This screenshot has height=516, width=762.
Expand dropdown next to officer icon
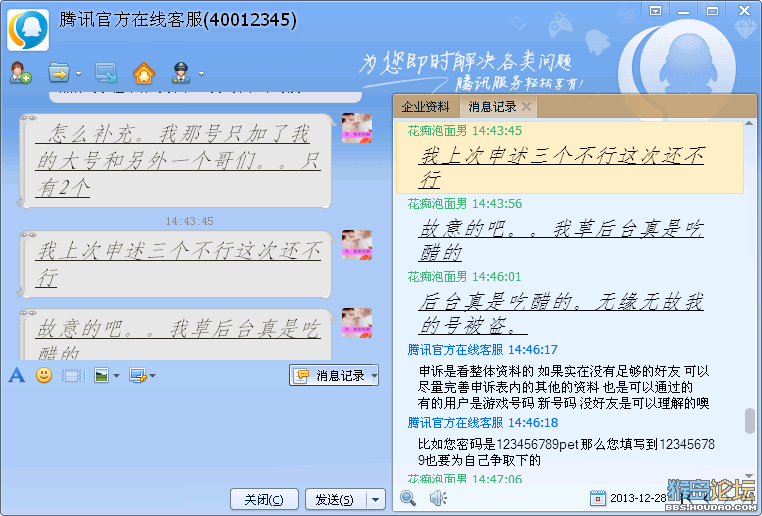click(x=201, y=74)
